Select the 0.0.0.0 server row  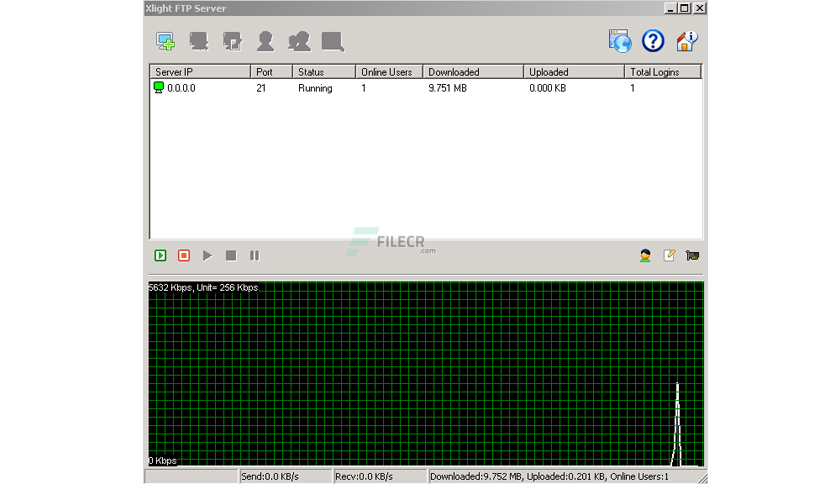[425, 88]
